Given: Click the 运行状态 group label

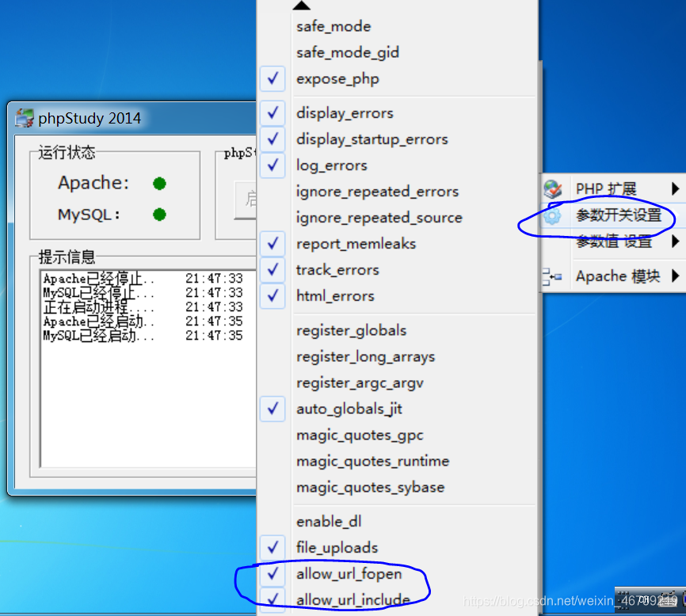Looking at the screenshot, I should [67, 152].
